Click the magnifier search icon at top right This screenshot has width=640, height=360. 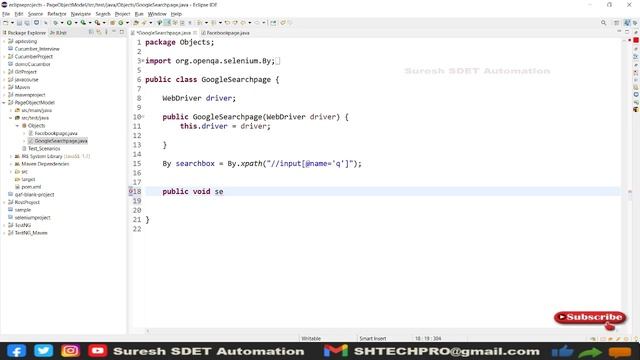pos(603,23)
